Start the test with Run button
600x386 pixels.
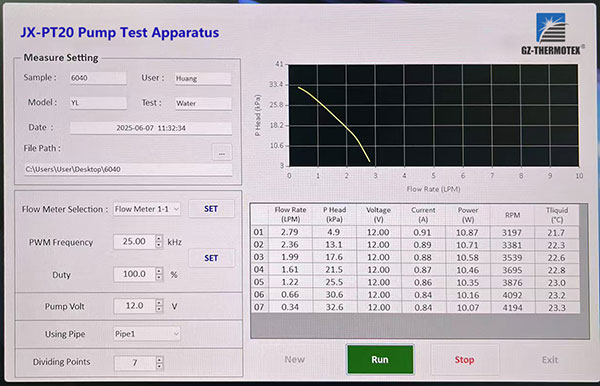[x=380, y=359]
